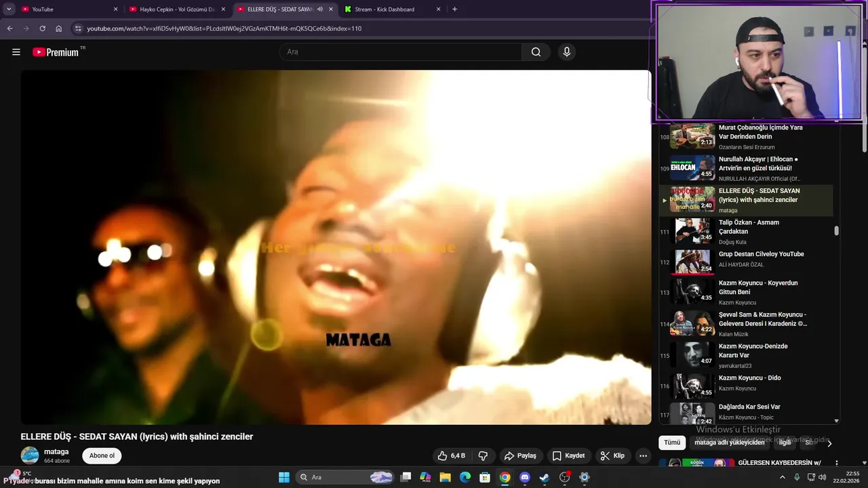Open Şevval Sam Gelevera Deresi video
The height and width of the screenshot is (488, 868).
tap(746, 324)
